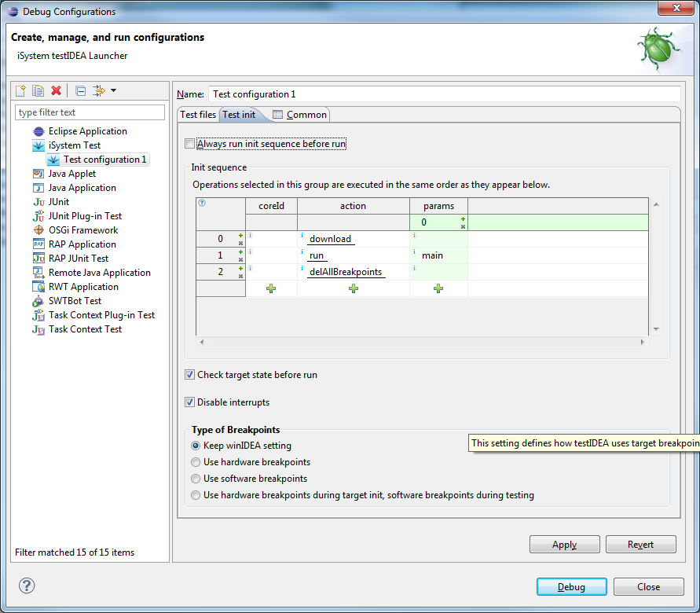This screenshot has height=613, width=700.
Task: Delete selected launch configuration with red X
Action: coord(57,90)
